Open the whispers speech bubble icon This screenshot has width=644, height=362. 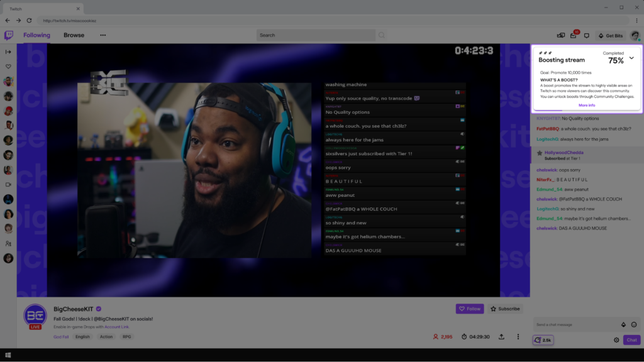pyautogui.click(x=586, y=35)
